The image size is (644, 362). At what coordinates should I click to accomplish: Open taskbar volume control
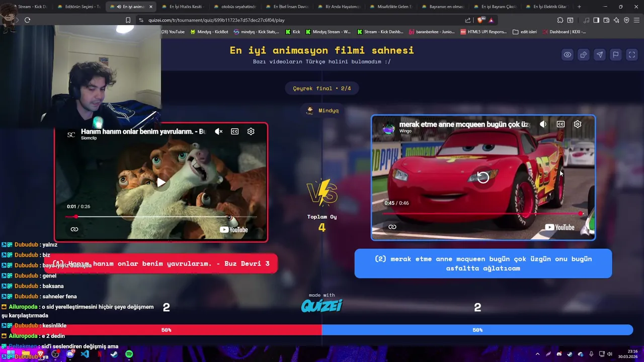pyautogui.click(x=610, y=354)
